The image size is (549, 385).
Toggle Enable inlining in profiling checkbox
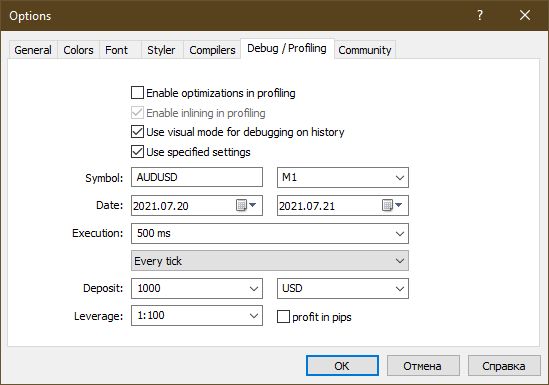point(137,113)
